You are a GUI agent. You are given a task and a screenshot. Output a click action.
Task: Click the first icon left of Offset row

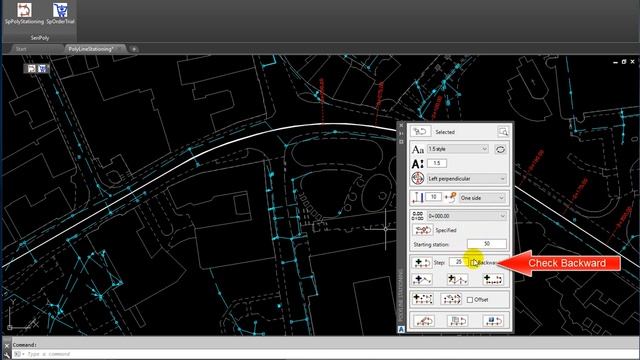coord(422,299)
